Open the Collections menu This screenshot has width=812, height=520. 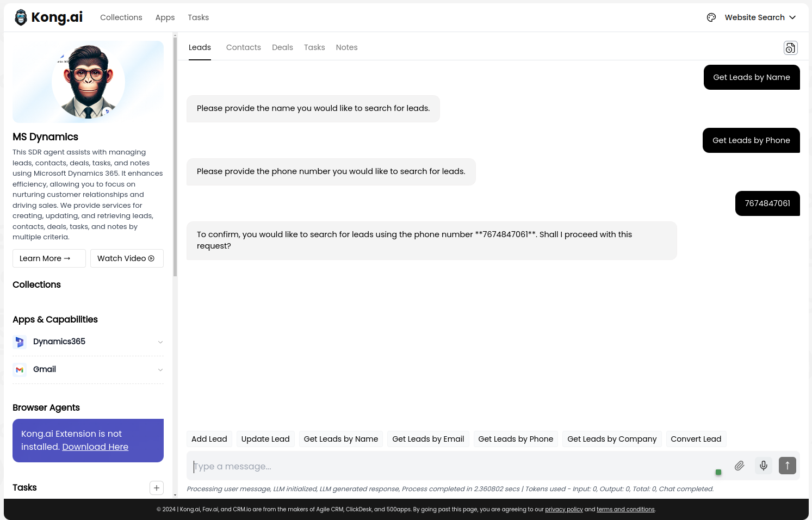point(121,17)
